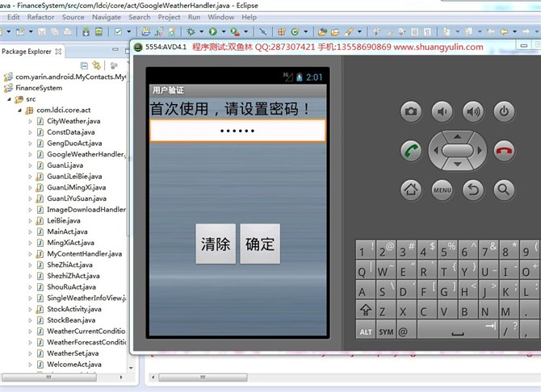Click the Package Explorer horizontal scrollbar
The width and height of the screenshot is (541, 392).
tap(48, 377)
